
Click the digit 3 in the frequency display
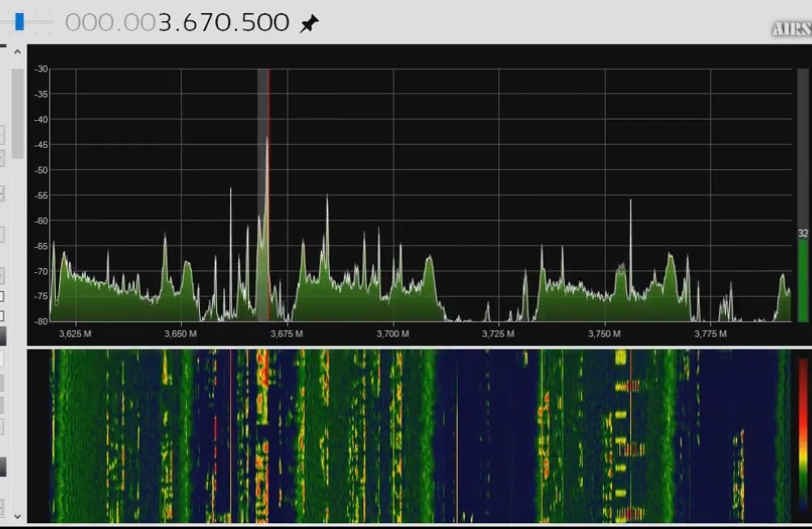[165, 23]
